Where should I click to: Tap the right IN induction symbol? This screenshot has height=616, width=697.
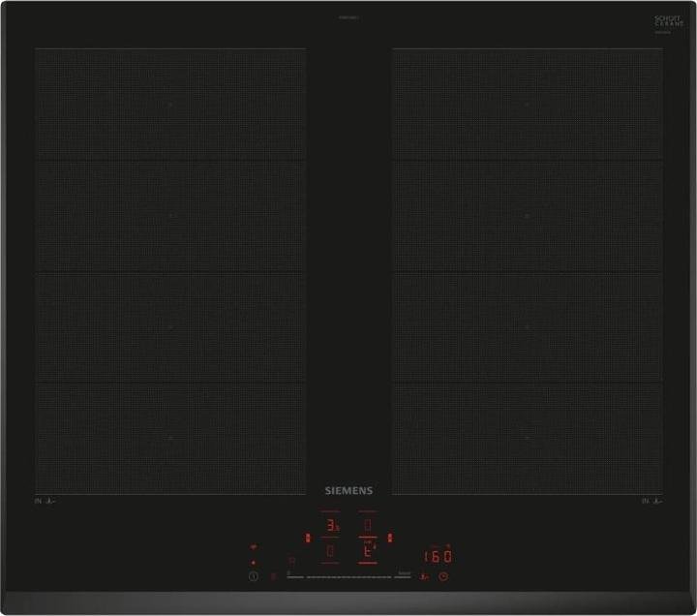pyautogui.click(x=652, y=501)
